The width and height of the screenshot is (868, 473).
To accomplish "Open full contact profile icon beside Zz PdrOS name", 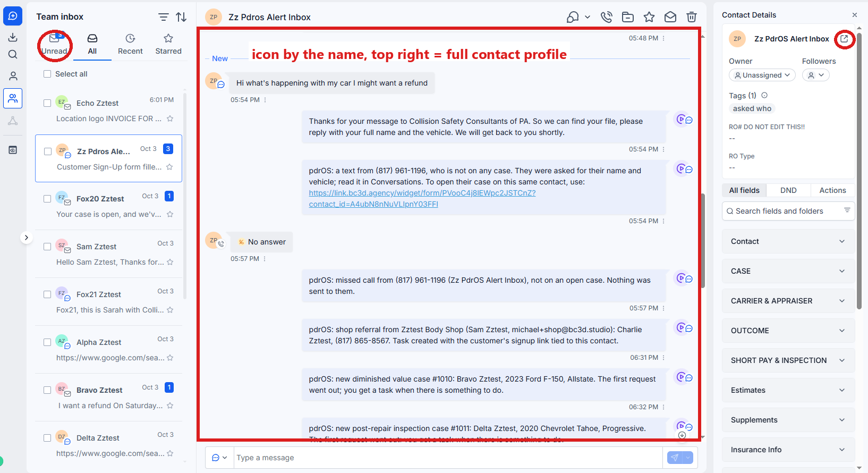I will pos(844,39).
